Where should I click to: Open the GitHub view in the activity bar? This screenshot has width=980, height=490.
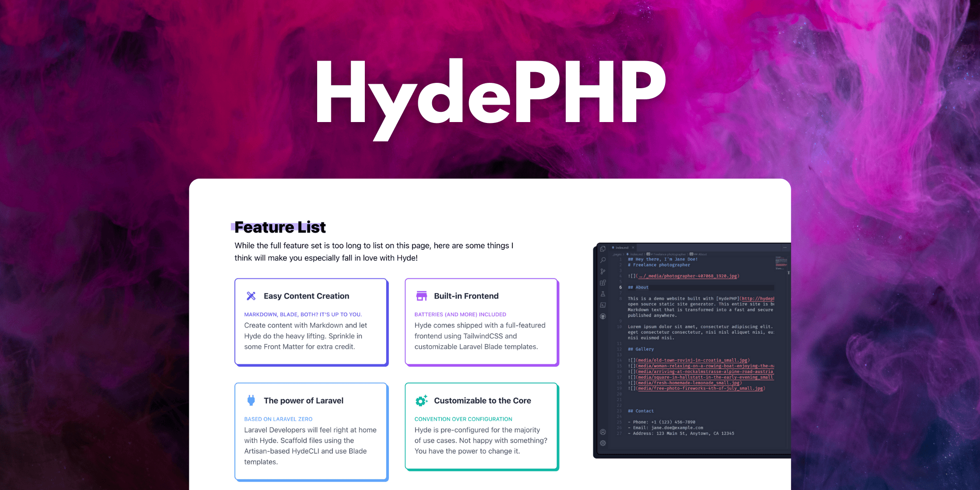click(x=603, y=316)
